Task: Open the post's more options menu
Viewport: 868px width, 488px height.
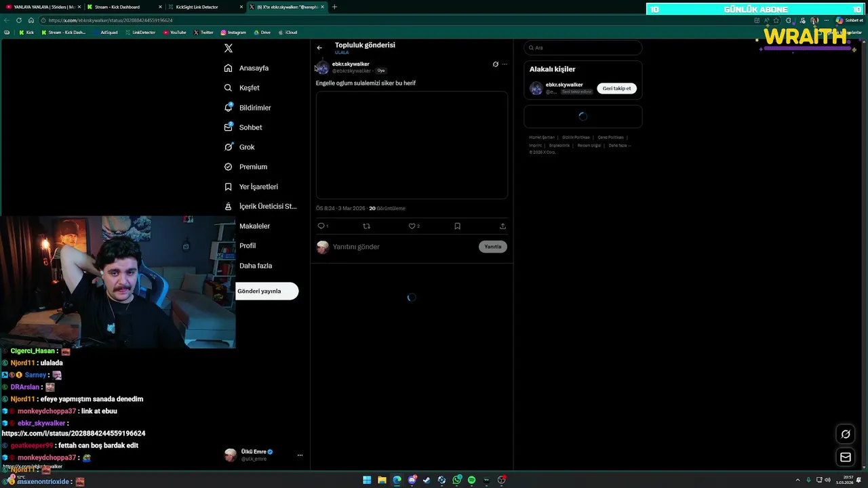Action: 505,64
